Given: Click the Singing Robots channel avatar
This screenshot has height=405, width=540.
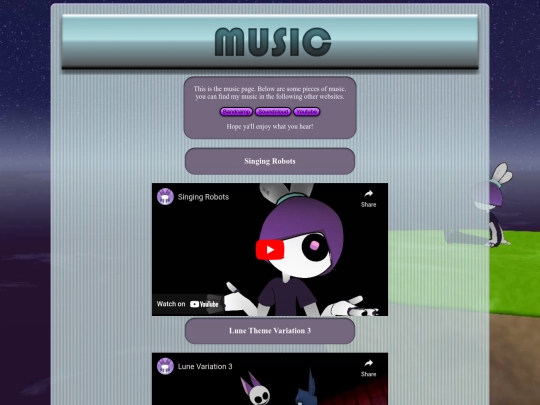Looking at the screenshot, I should (165, 197).
